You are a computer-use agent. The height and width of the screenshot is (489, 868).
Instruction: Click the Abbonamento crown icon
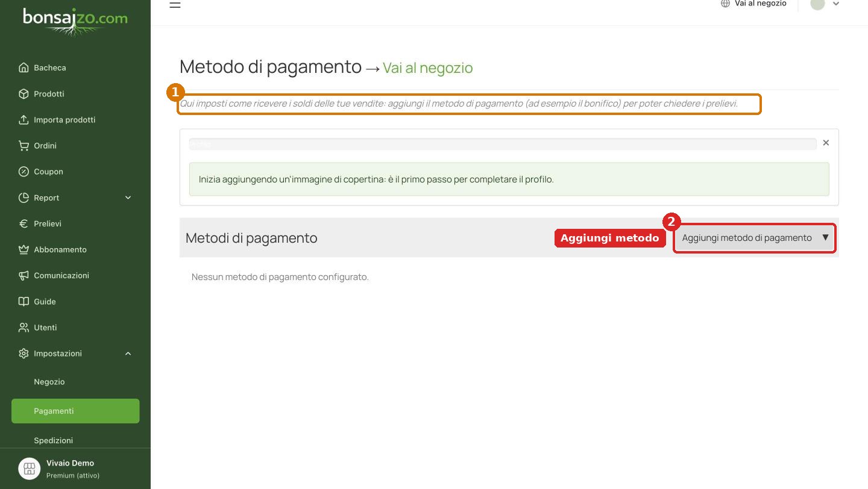click(x=24, y=249)
